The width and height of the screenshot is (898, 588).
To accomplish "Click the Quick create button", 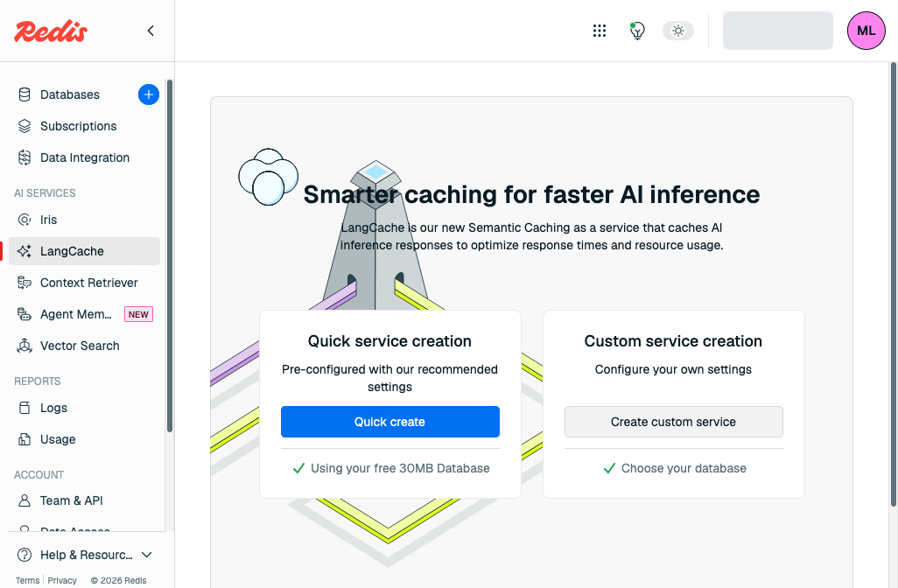I will 390,422.
